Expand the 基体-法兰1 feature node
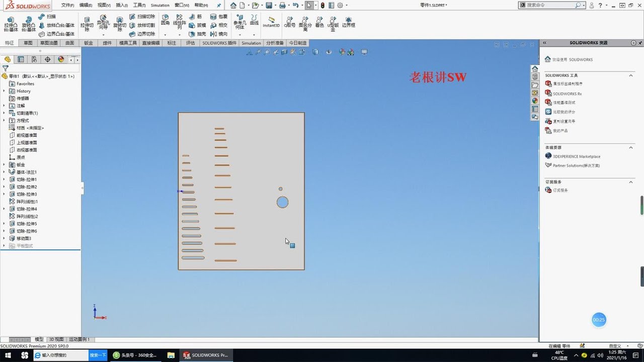The image size is (644, 362). tap(4, 172)
